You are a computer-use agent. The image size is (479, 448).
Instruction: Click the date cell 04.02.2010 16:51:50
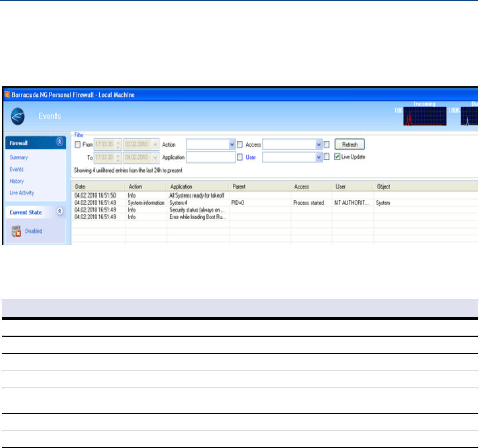point(95,195)
